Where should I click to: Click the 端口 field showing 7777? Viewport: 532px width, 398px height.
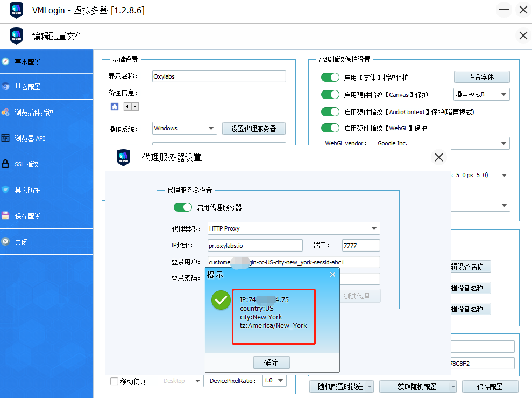coord(360,246)
